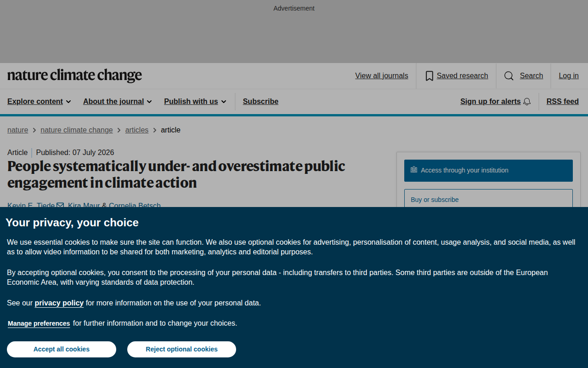Open the Publish with us dropdown

point(195,102)
